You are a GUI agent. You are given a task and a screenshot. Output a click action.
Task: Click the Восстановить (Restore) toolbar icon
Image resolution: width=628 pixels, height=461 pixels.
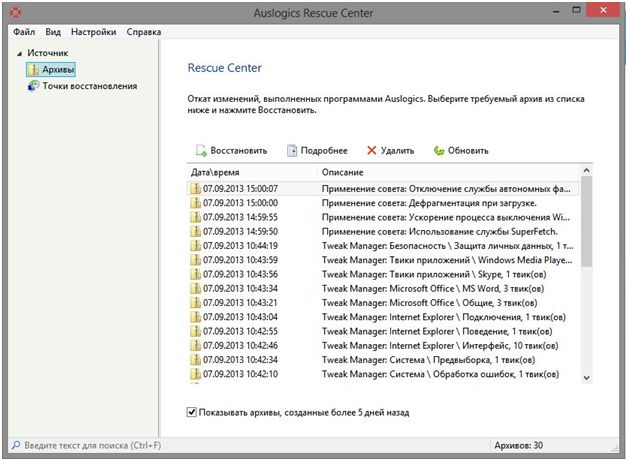click(201, 151)
